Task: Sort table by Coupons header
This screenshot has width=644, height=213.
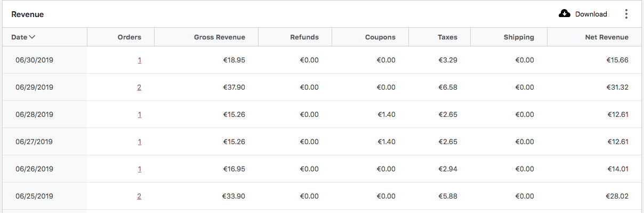Action: pyautogui.click(x=380, y=37)
